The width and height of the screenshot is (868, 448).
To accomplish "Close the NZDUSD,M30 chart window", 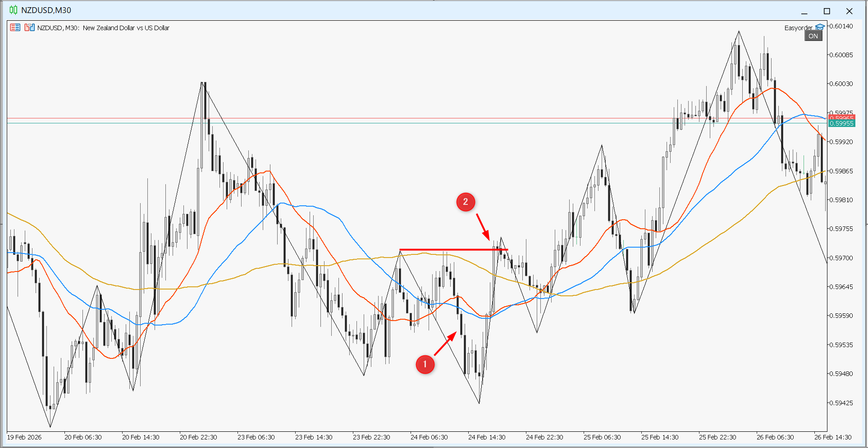I will tap(849, 11).
